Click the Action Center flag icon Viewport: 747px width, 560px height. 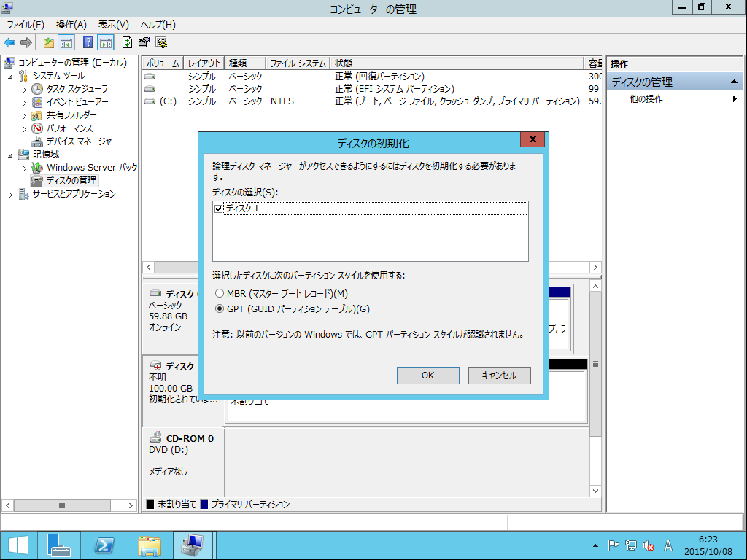(x=613, y=545)
